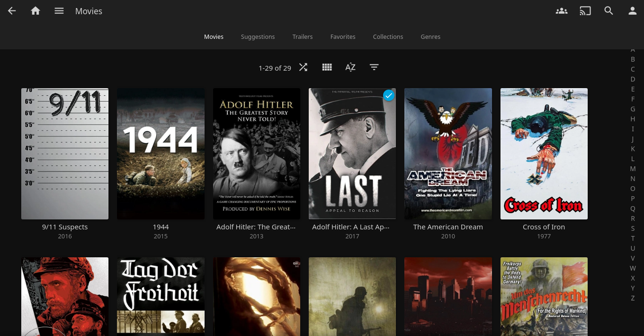
Task: Jump to letter P in alphabet picker
Action: (633, 199)
